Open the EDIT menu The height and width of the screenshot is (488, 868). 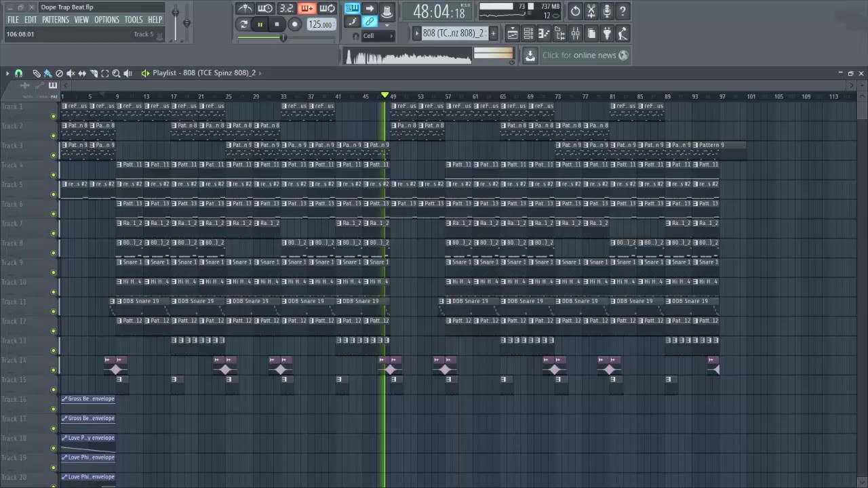(x=31, y=20)
